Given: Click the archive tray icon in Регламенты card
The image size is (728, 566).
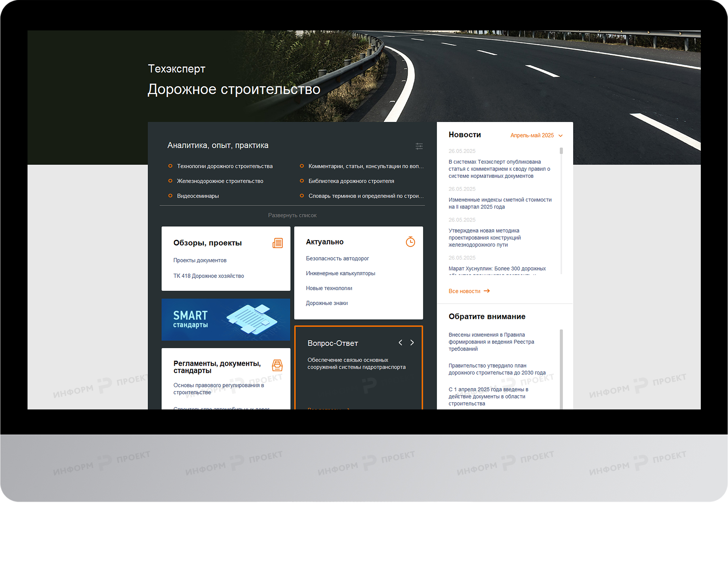Looking at the screenshot, I should pyautogui.click(x=277, y=365).
